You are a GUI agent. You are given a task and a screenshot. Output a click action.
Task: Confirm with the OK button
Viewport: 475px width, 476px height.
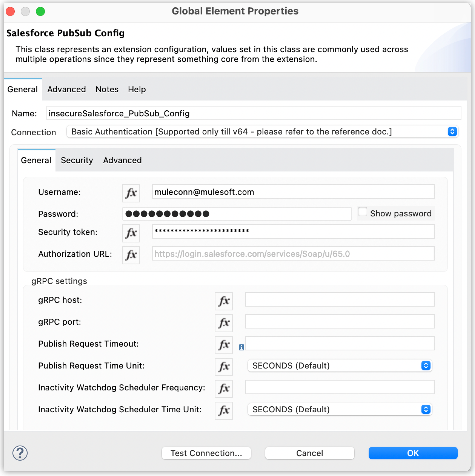tap(413, 453)
